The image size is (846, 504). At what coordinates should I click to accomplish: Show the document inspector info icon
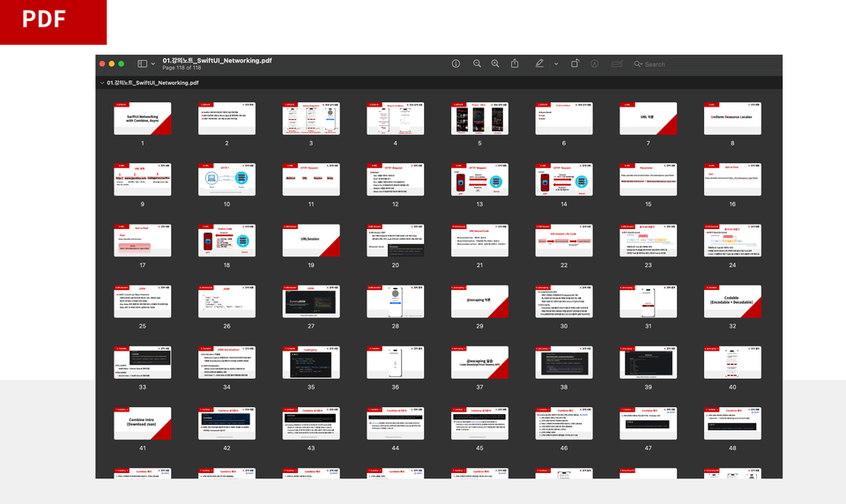456,63
